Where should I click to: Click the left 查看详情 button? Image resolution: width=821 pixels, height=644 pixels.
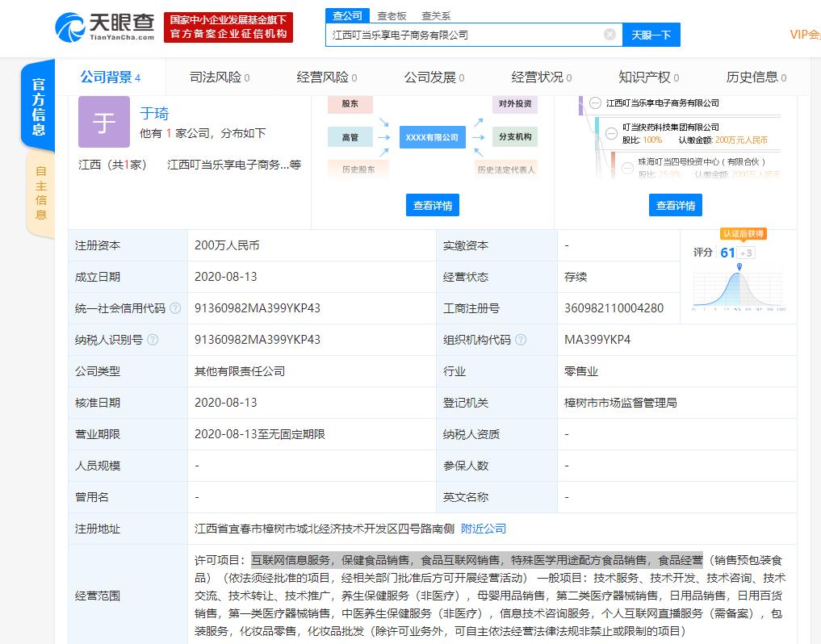click(x=432, y=205)
